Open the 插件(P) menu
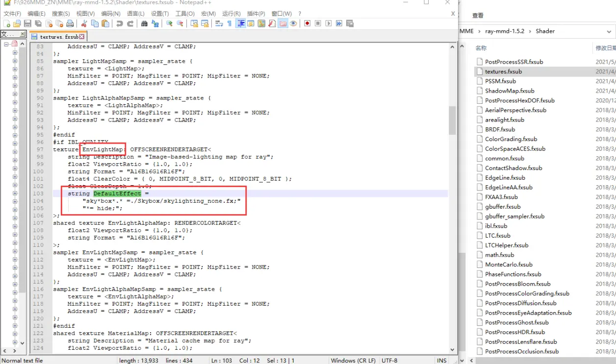The width and height of the screenshot is (616, 364). (x=256, y=14)
